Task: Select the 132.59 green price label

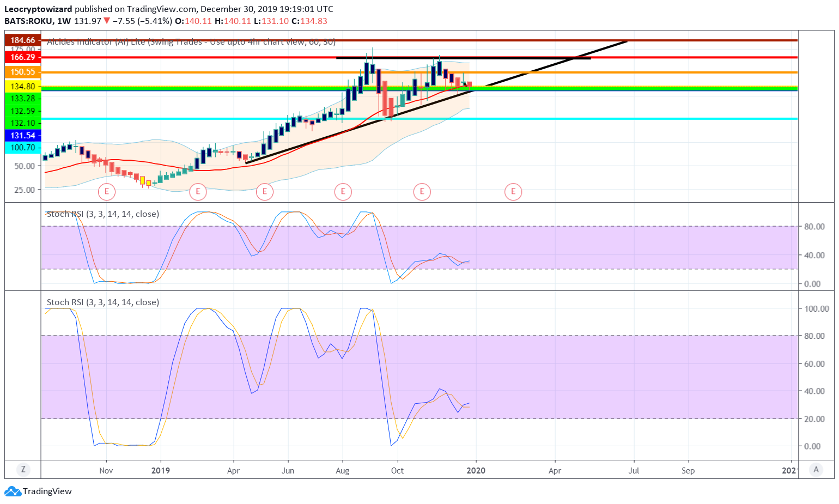Action: [x=23, y=111]
